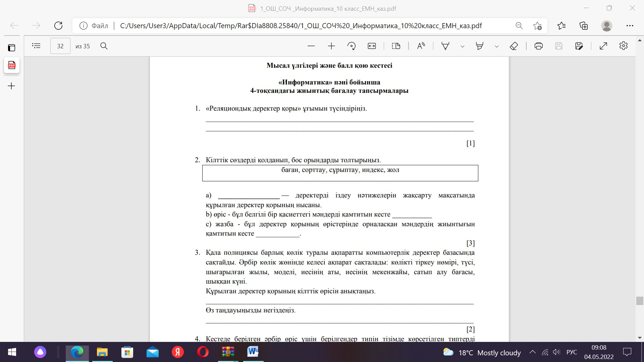Open the PDF search magnifier
Viewport: 644px width, 362px height.
104,46
